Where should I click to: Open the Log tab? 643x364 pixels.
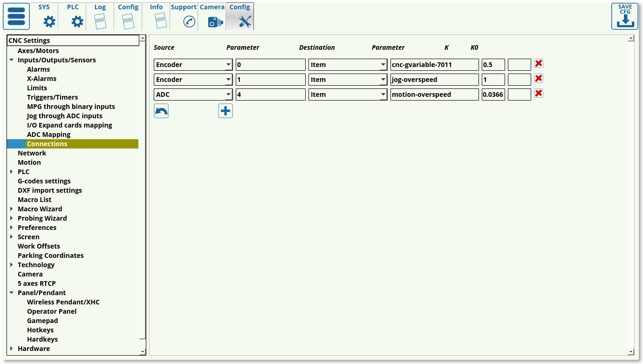[x=100, y=16]
